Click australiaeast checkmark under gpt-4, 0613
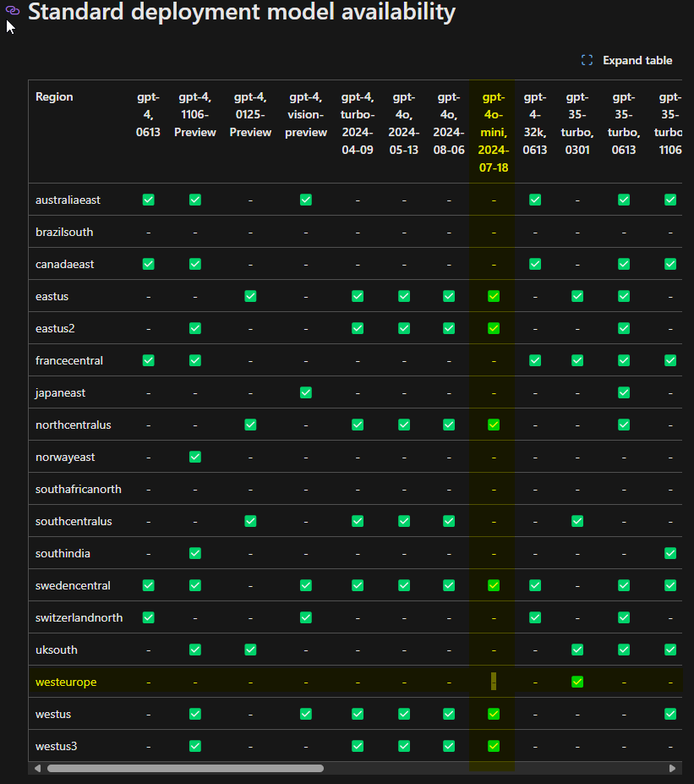 (x=149, y=200)
